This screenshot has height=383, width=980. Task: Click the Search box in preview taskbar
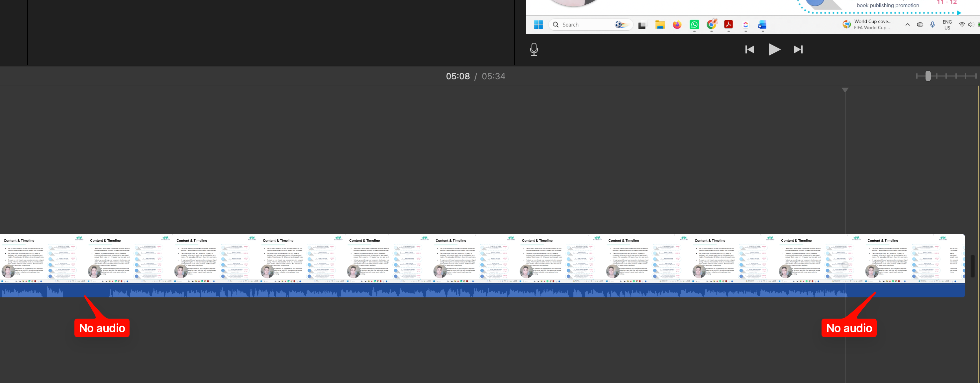[x=590, y=25]
